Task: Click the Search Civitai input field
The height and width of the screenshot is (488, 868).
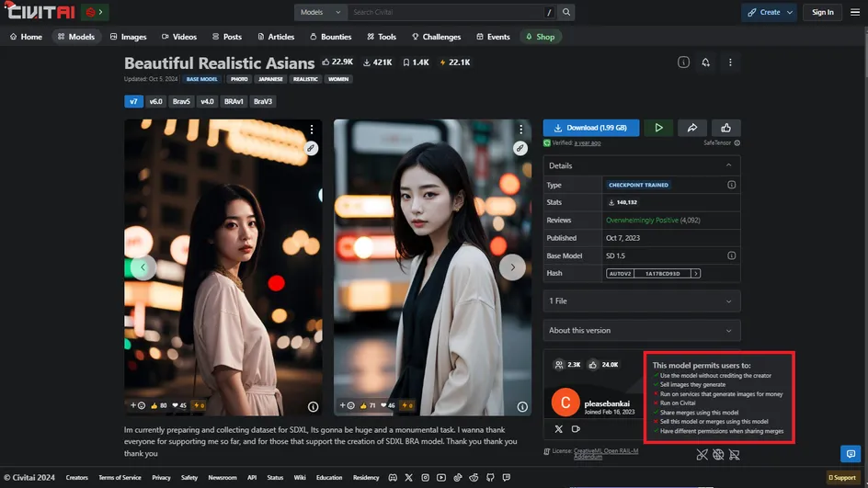Action: 446,13
